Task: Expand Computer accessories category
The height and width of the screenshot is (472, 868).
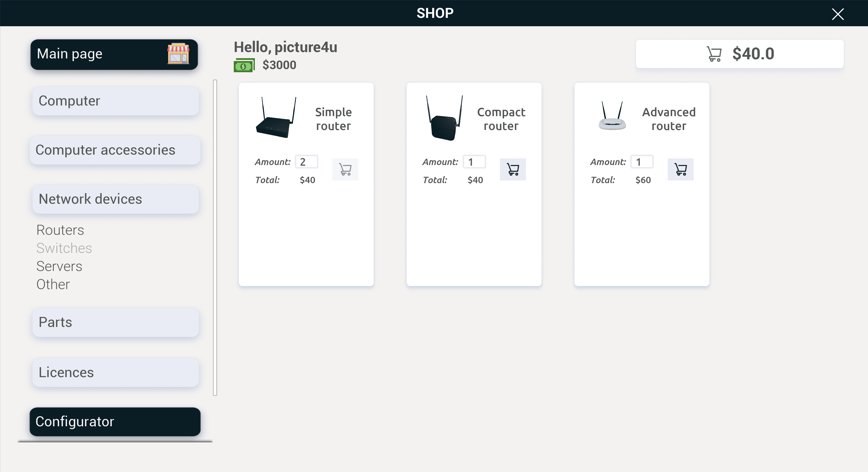Action: coord(115,150)
